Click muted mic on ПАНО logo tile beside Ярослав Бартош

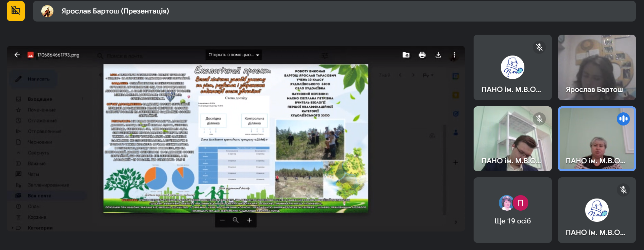[x=539, y=47]
